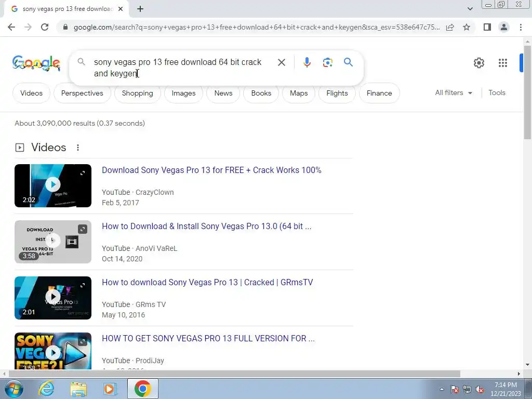
Task: Open Google apps grid
Action: click(x=503, y=63)
